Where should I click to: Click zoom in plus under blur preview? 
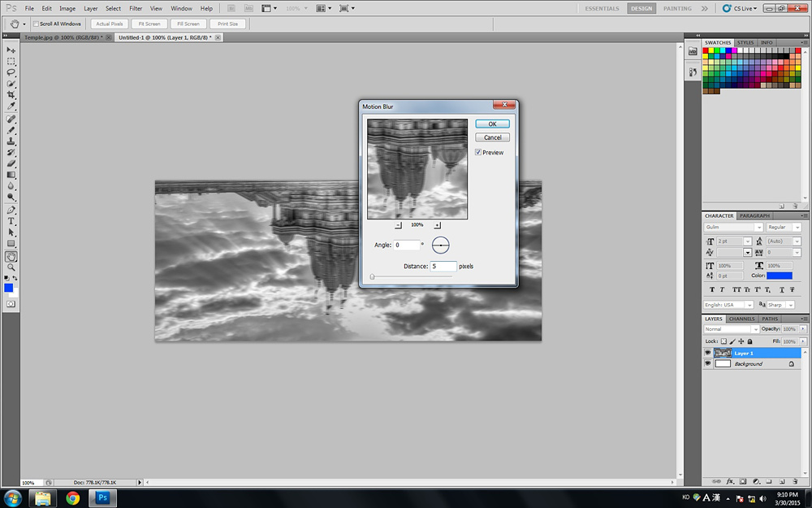pyautogui.click(x=437, y=224)
